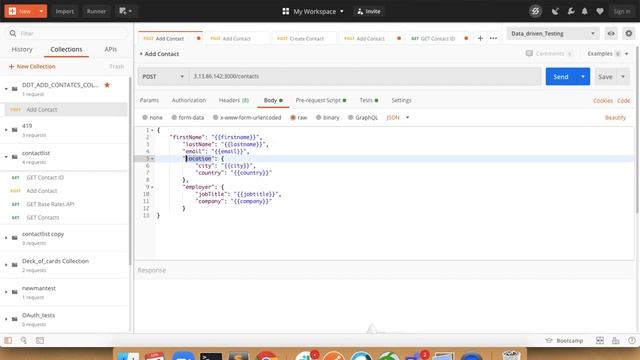Open the wrench settings icon

pyautogui.click(x=571, y=11)
